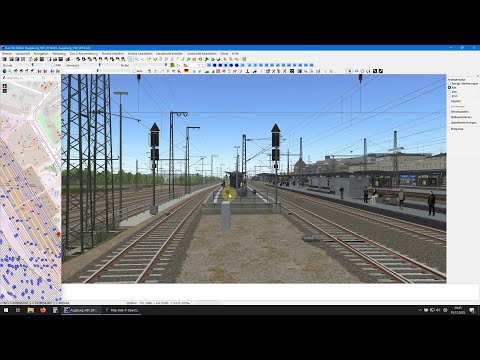Open the Landschaft erstellen menu

170,53
